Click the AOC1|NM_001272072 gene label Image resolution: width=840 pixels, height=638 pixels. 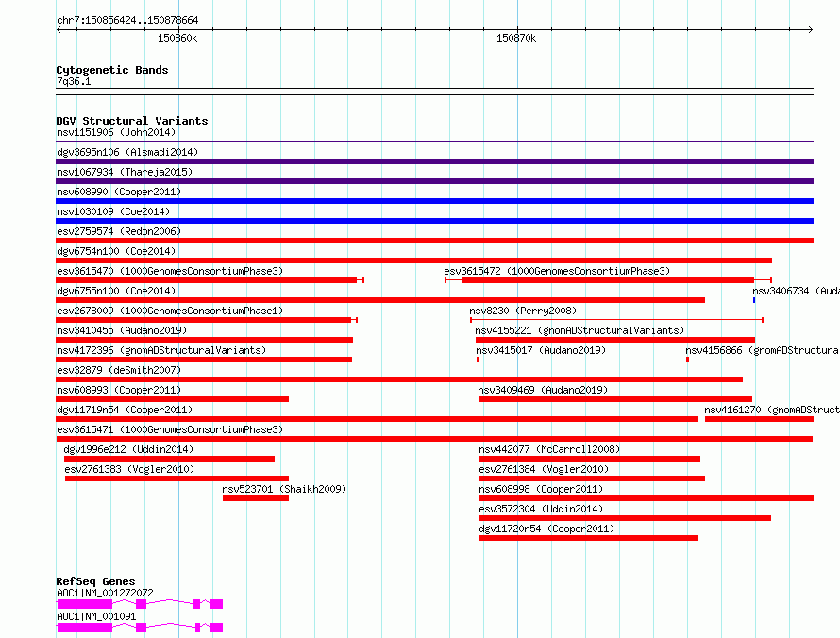click(105, 593)
